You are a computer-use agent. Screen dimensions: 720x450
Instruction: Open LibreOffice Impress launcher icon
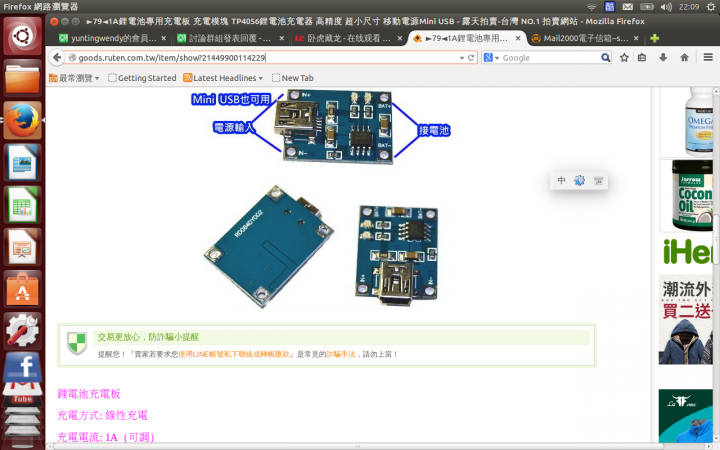coord(22,247)
